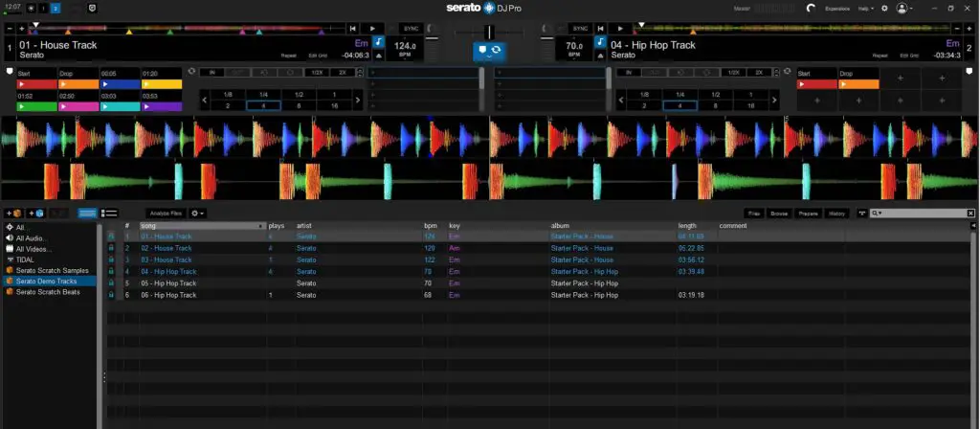
Task: Select deck layout 1 button
Action: pos(43,9)
